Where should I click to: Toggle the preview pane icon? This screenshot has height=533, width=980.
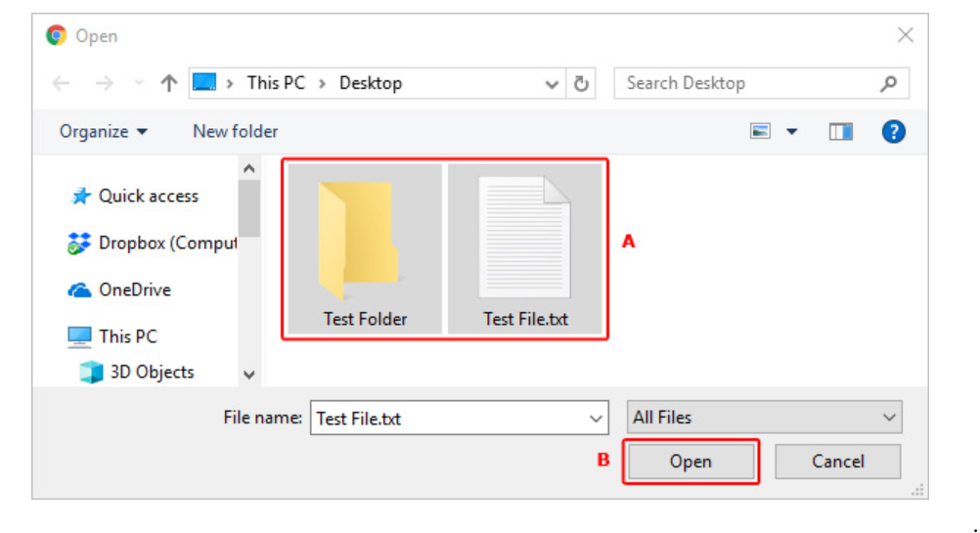coord(840,132)
